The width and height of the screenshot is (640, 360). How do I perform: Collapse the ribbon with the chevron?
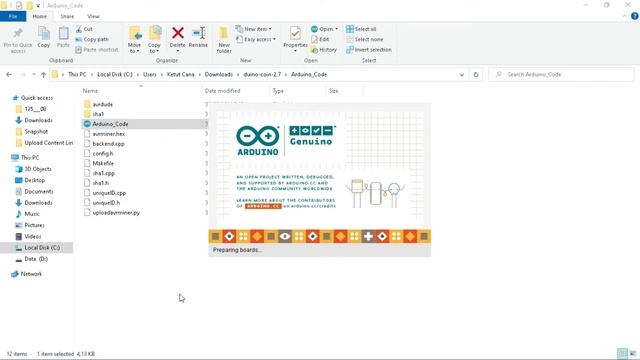pos(624,16)
